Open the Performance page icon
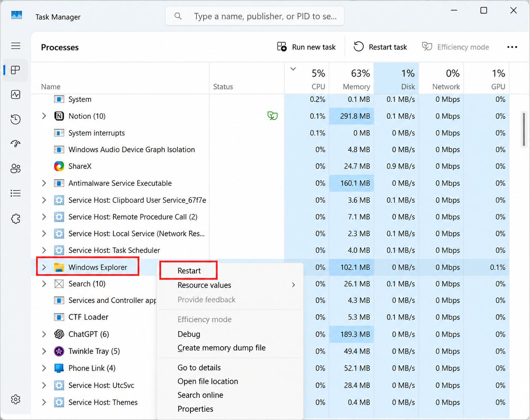Image resolution: width=530 pixels, height=420 pixels. click(16, 94)
